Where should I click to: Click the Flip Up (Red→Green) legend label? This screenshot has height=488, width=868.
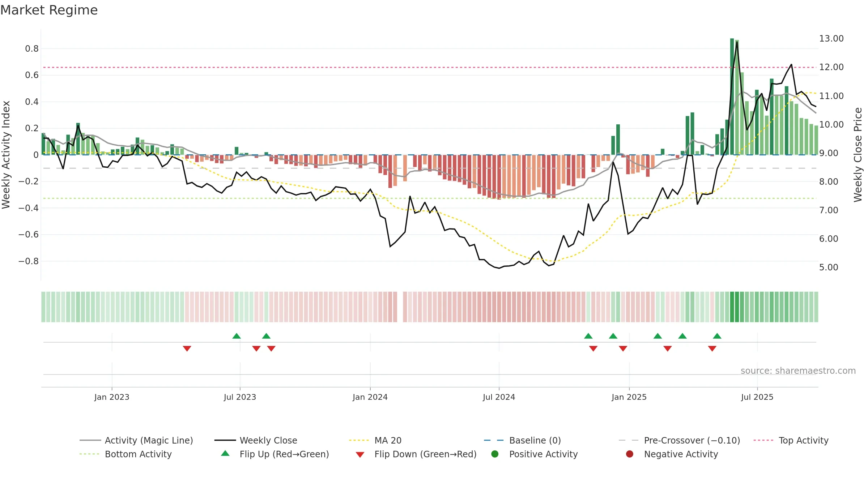[284, 454]
